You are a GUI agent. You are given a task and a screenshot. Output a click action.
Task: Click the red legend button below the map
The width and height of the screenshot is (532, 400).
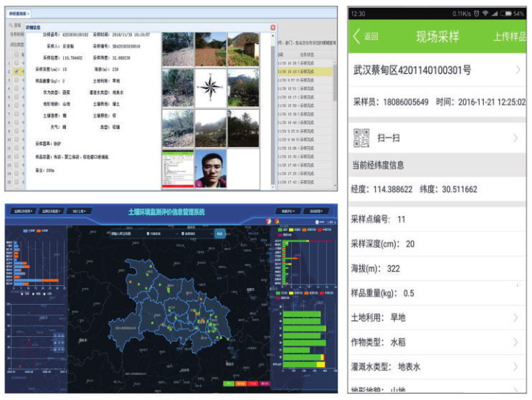[x=252, y=384]
